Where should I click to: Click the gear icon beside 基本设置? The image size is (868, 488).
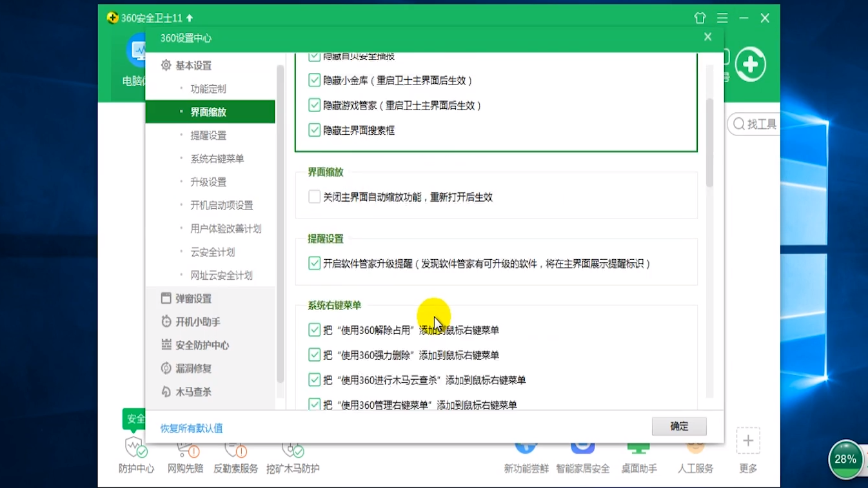(166, 65)
